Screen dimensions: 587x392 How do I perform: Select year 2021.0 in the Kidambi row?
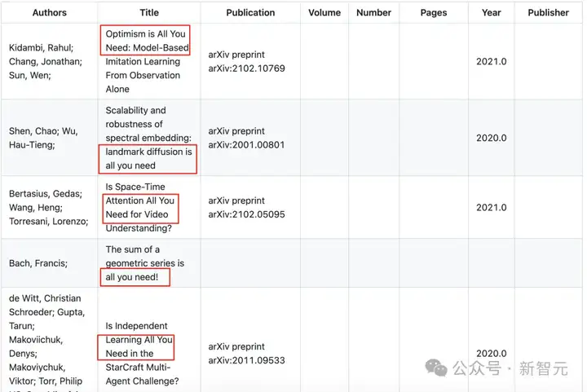(491, 61)
